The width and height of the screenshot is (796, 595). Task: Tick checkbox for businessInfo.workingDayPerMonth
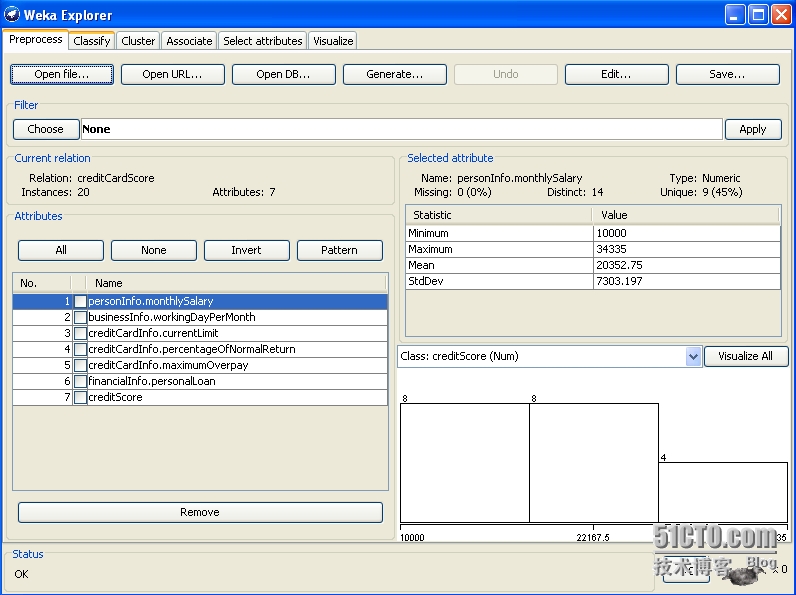pyautogui.click(x=80, y=317)
